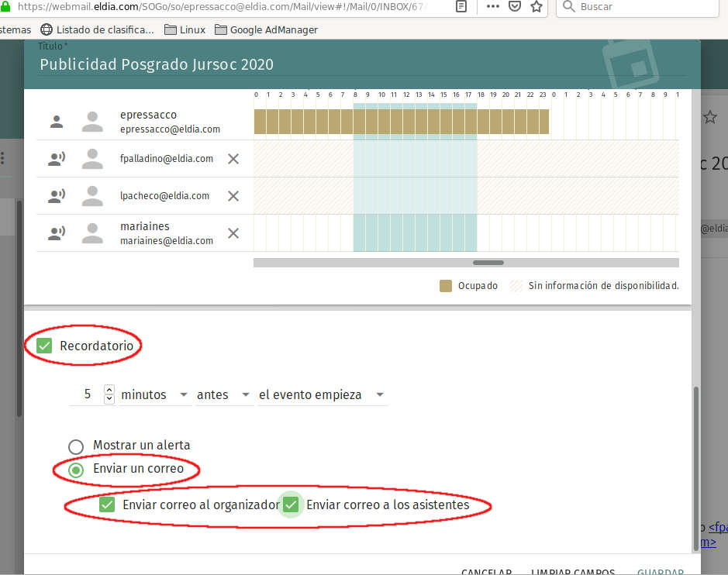The image size is (728, 575).
Task: Expand the antes dropdown
Action: 223,394
